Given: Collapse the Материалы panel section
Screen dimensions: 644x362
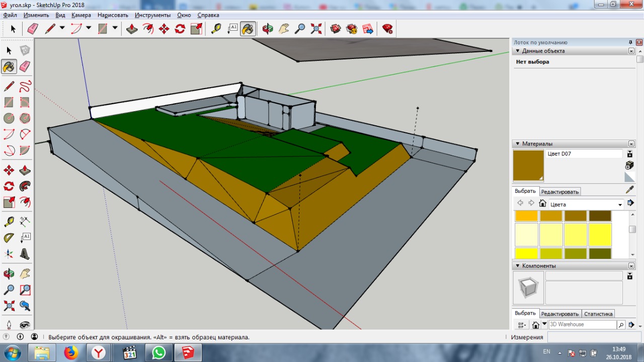Looking at the screenshot, I should coord(517,143).
